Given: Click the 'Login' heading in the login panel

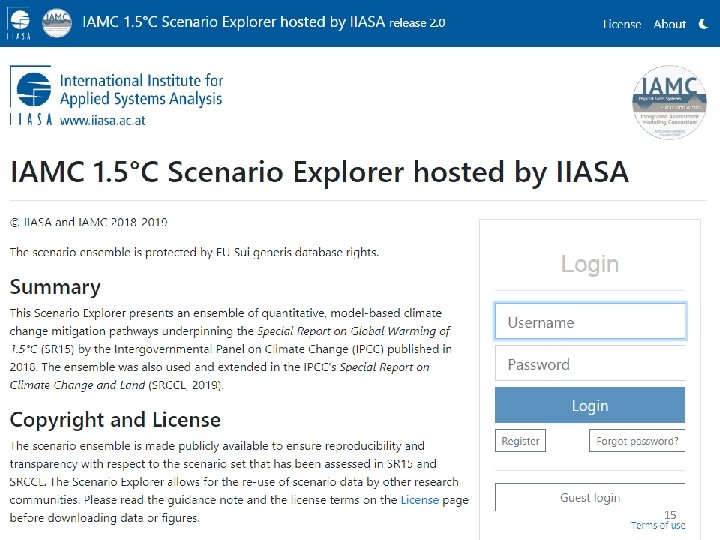Looking at the screenshot, I should point(590,264).
